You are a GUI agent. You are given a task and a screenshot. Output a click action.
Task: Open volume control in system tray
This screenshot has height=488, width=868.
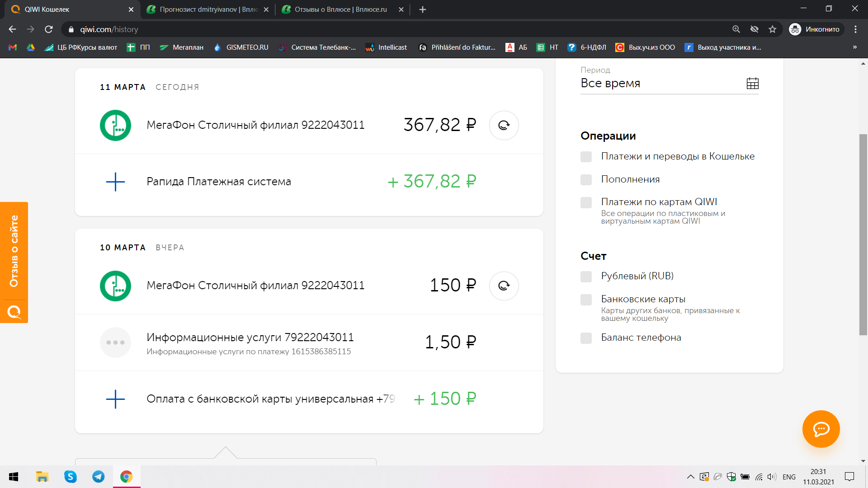click(x=772, y=477)
